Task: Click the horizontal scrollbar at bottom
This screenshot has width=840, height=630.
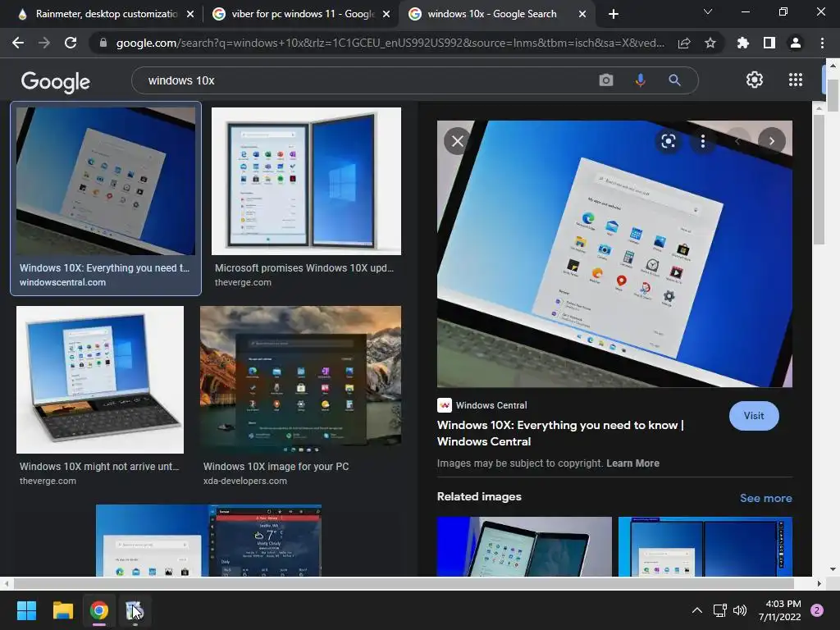Action: [403, 583]
